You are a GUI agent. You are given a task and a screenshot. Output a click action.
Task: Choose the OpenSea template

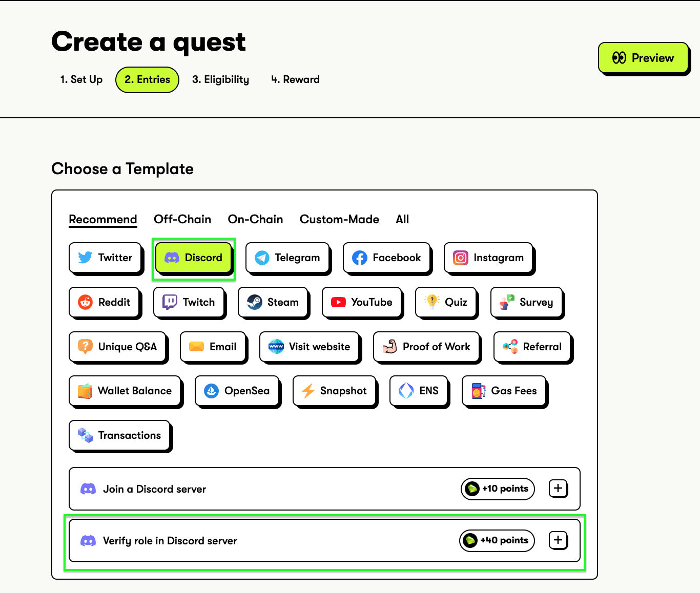pos(237,391)
